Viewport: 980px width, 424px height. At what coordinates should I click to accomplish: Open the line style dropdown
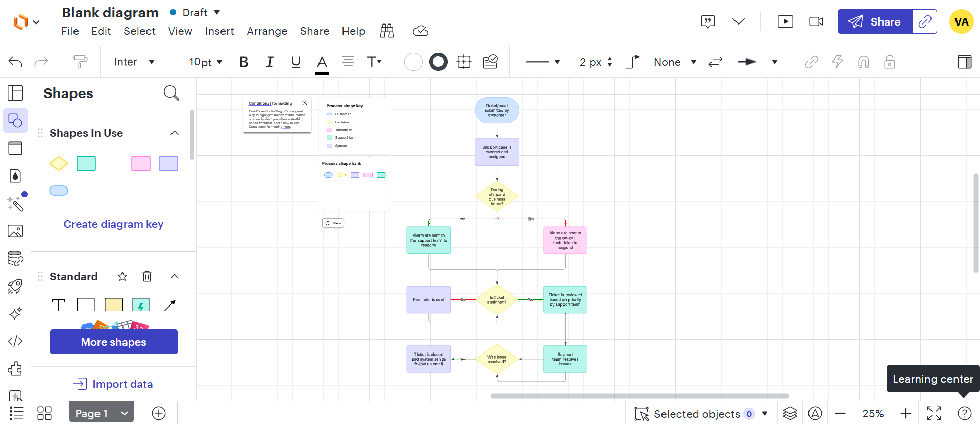(x=543, y=62)
